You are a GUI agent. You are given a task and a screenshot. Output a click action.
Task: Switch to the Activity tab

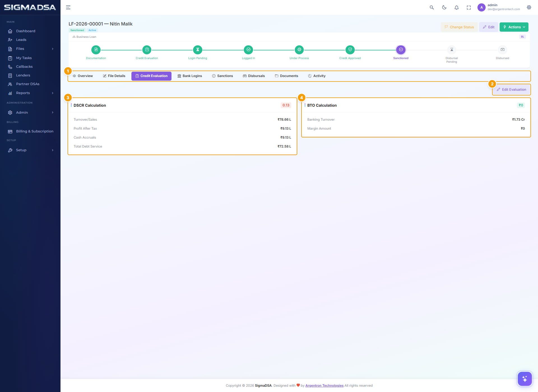coord(317,76)
